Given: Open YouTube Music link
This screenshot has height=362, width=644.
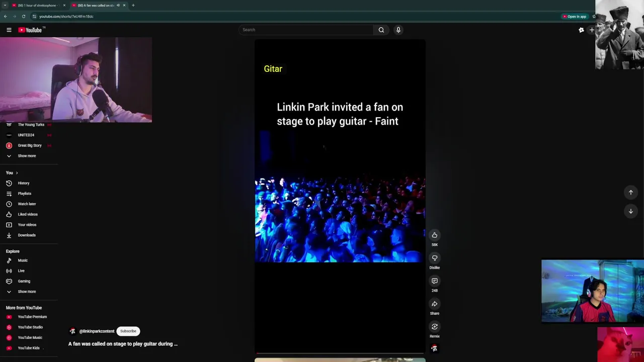Looking at the screenshot, I should 29,338.
